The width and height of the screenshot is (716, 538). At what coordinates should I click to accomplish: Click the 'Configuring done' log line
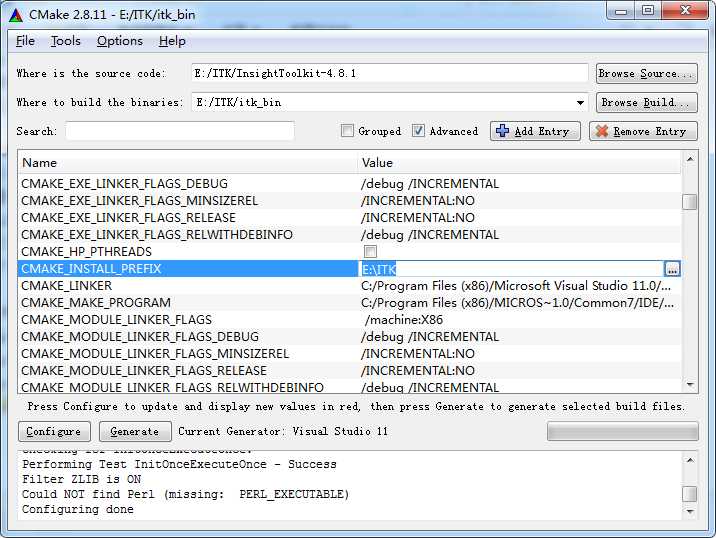78,509
